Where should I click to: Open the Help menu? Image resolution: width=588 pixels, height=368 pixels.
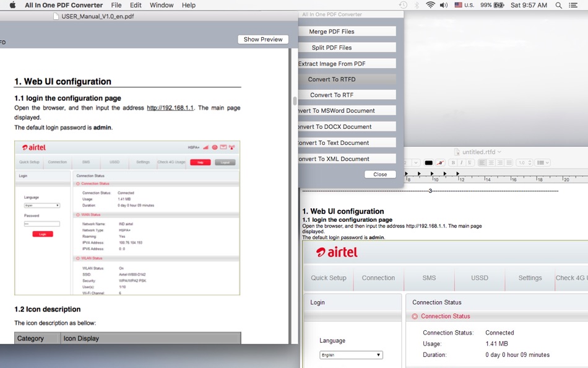[x=189, y=5]
